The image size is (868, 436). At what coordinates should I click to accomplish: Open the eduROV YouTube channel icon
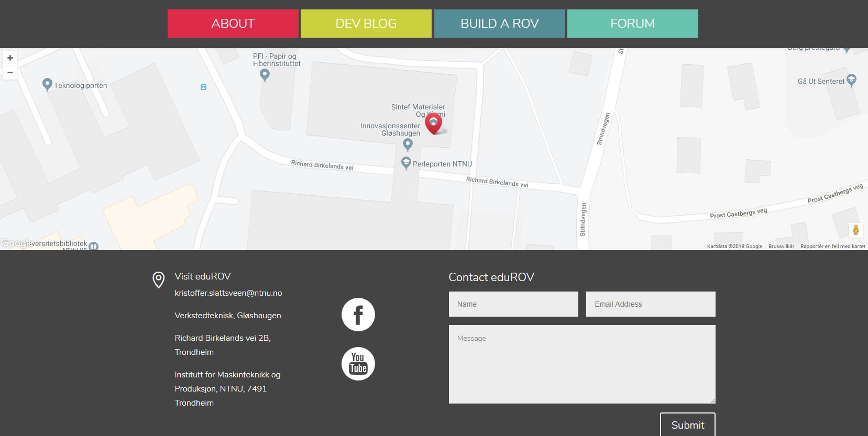pyautogui.click(x=358, y=364)
